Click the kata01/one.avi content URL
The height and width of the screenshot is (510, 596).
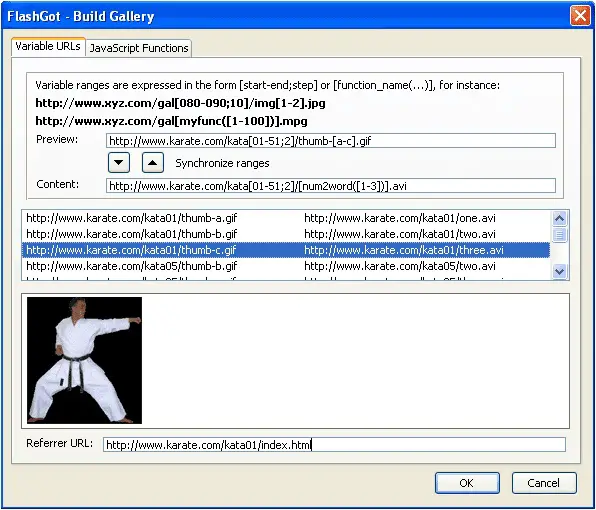pyautogui.click(x=400, y=218)
